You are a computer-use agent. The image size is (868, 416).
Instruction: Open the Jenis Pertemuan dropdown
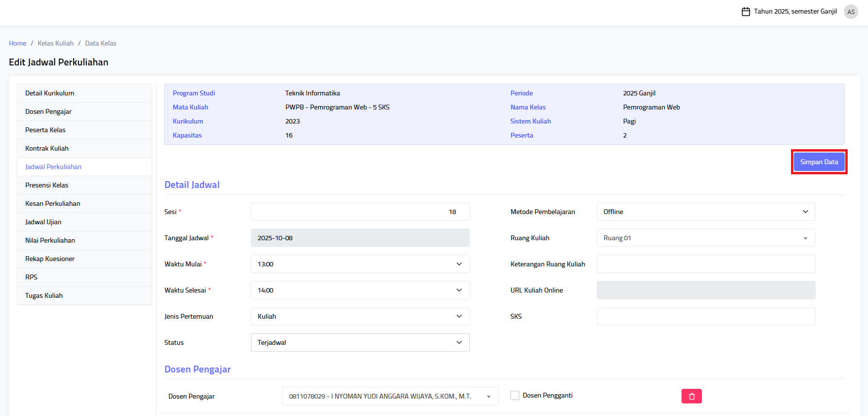point(360,316)
